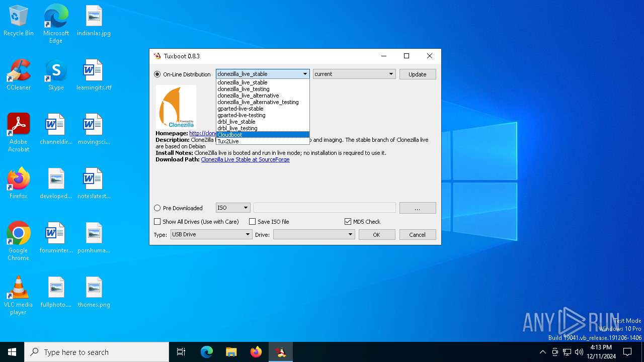The width and height of the screenshot is (644, 362).
Task: Open the 'current' version dropdown
Action: [x=354, y=74]
